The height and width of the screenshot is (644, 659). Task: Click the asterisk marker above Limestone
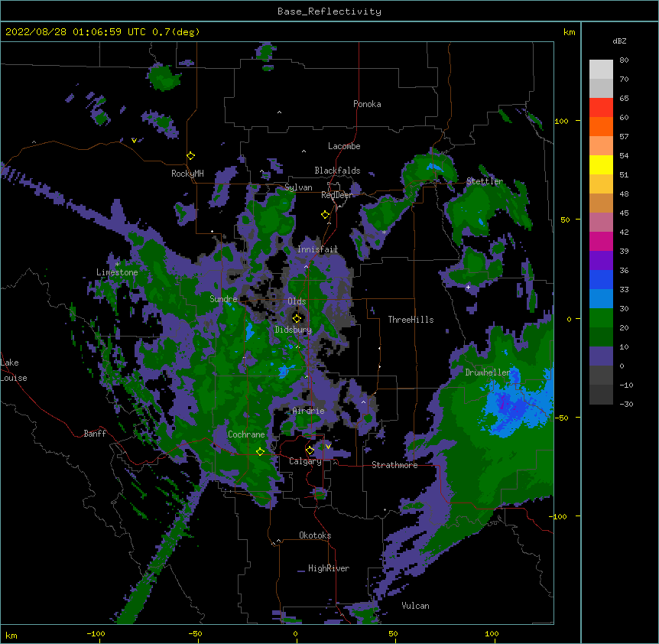click(117, 265)
